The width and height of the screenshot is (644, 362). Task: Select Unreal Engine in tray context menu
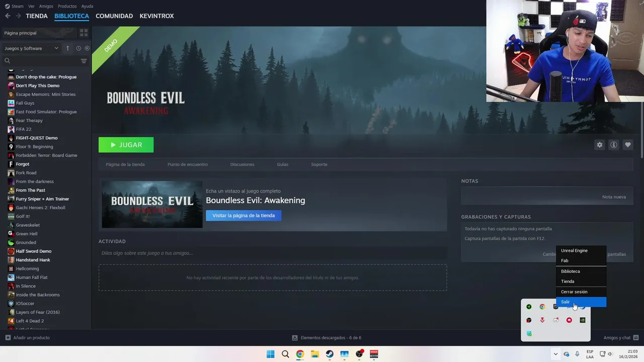click(x=581, y=250)
